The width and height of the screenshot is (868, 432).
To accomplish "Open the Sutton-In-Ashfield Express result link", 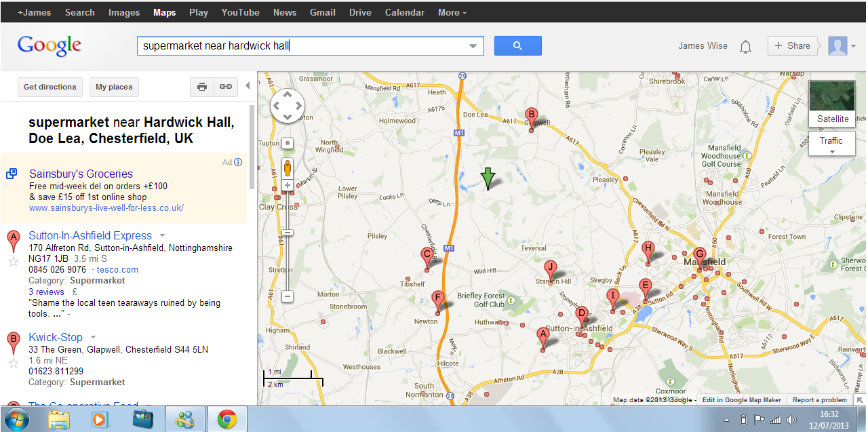I will pos(90,235).
